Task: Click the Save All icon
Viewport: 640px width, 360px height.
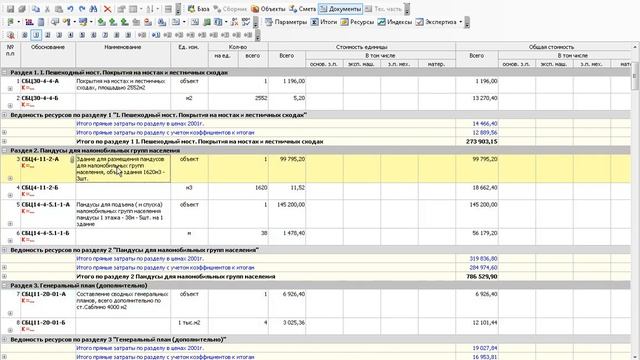Action: point(22,9)
